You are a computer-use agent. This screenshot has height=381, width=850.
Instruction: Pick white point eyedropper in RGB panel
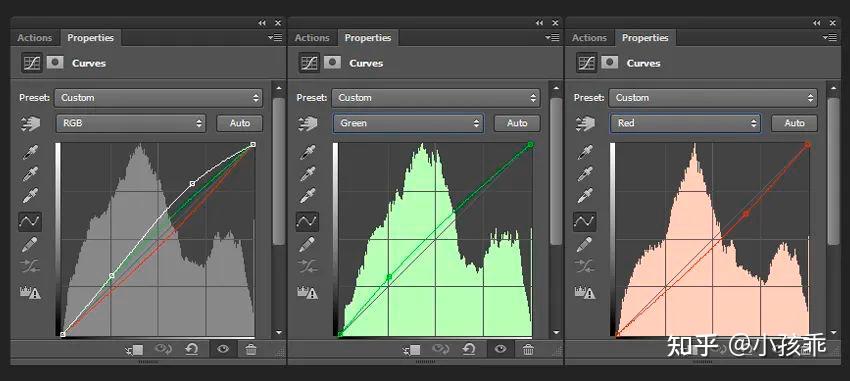[x=30, y=195]
